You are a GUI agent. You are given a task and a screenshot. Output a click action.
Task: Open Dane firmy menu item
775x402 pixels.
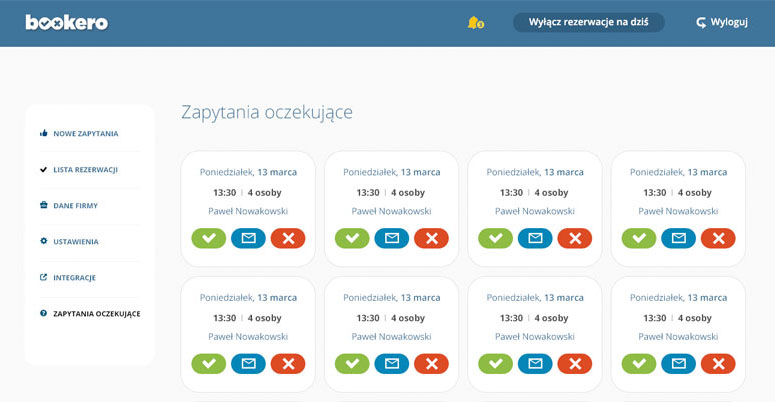pyautogui.click(x=75, y=205)
